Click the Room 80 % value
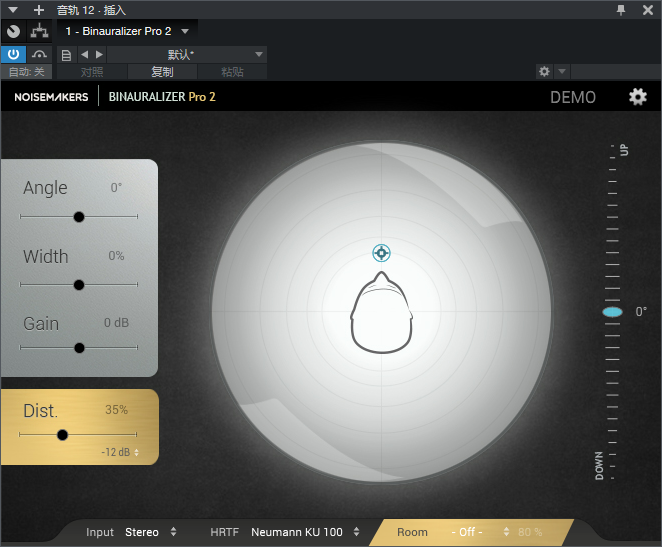 pos(530,532)
